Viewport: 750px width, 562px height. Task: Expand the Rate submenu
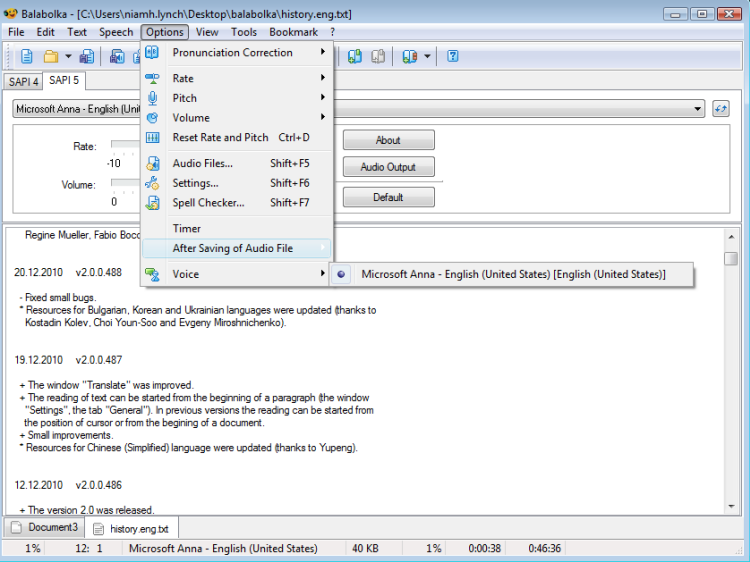pyautogui.click(x=323, y=77)
